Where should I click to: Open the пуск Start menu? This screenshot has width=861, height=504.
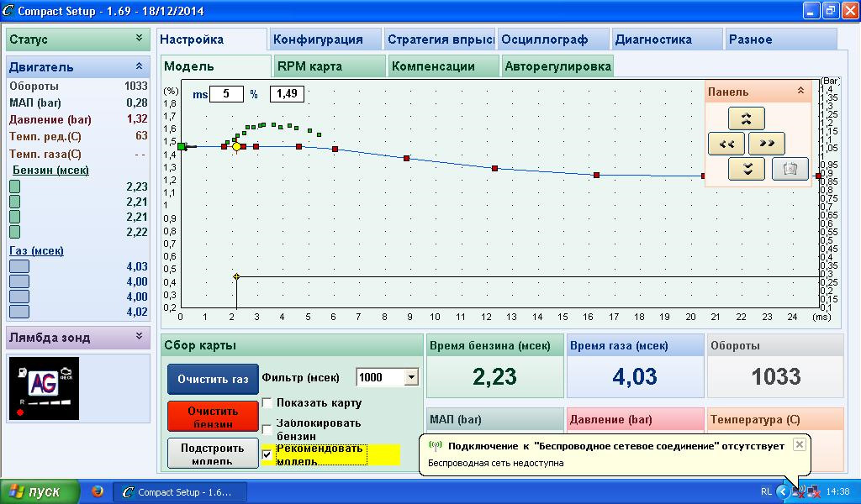coord(40,492)
